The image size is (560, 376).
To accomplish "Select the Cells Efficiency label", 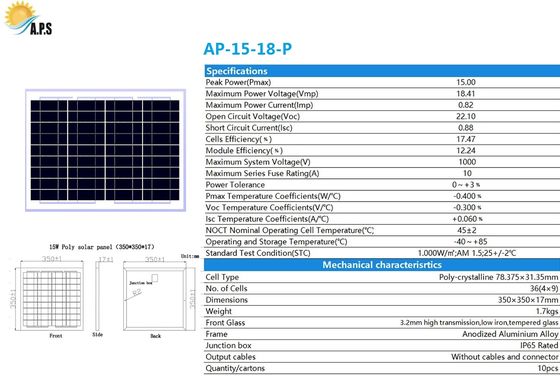I will coord(239,139).
